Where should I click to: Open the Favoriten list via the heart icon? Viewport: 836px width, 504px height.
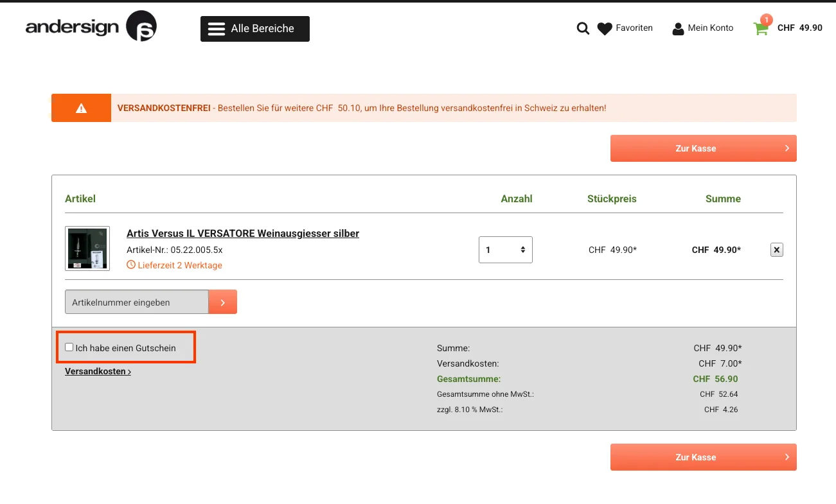click(x=605, y=28)
